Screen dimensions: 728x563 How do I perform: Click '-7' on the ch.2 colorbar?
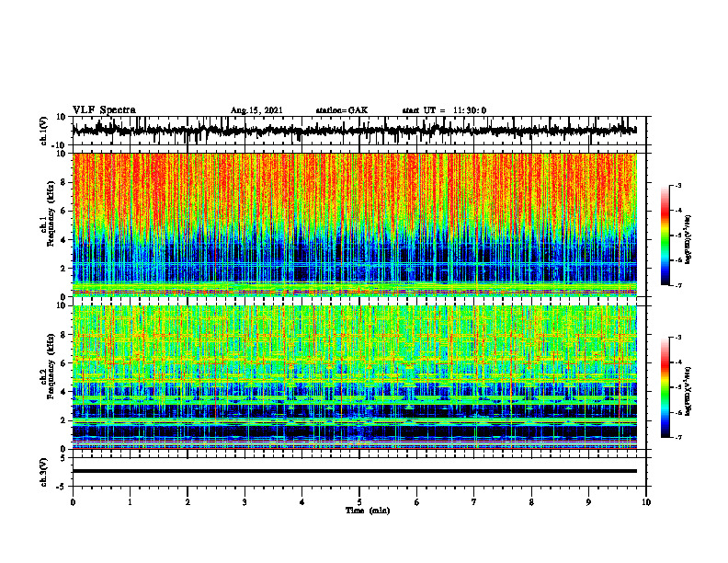tap(678, 438)
